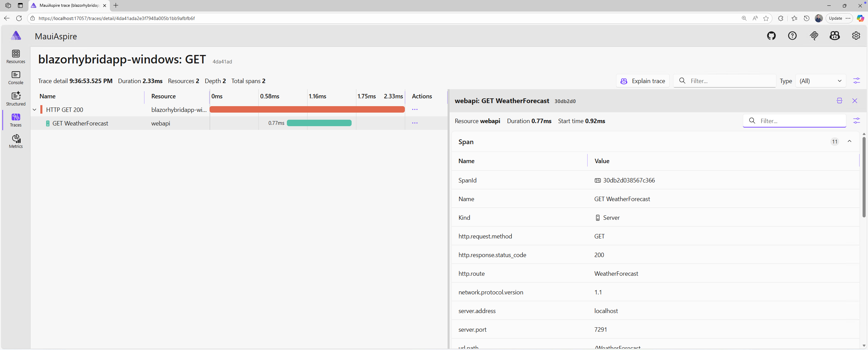Select the red HTTP GET 200 duration bar
Viewport: 868px width, 350px height.
(307, 109)
